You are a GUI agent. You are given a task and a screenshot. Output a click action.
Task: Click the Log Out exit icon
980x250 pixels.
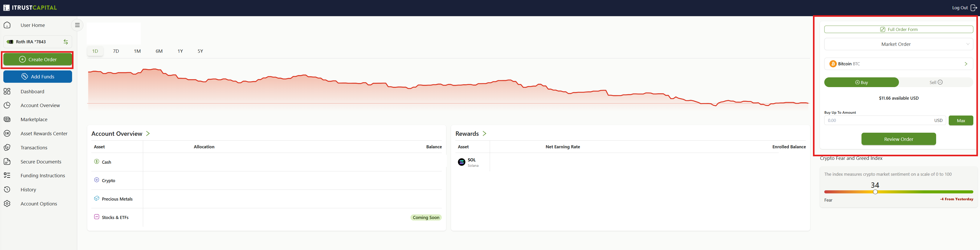(974, 8)
